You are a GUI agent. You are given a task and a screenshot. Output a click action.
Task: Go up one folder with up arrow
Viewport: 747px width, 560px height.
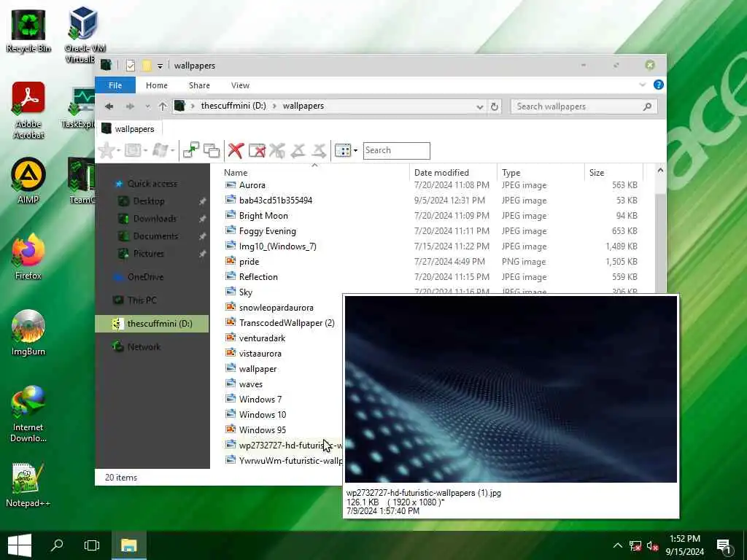tap(163, 106)
